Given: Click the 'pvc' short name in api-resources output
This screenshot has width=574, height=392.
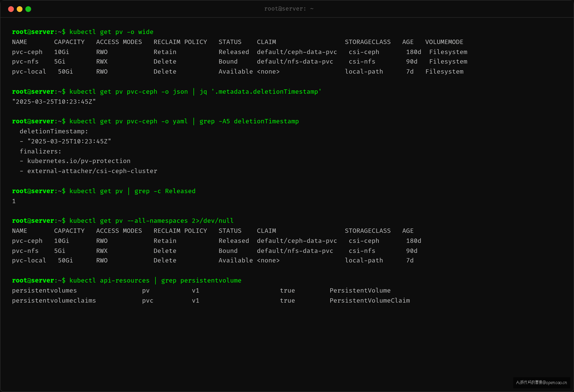Looking at the screenshot, I should tap(148, 301).
